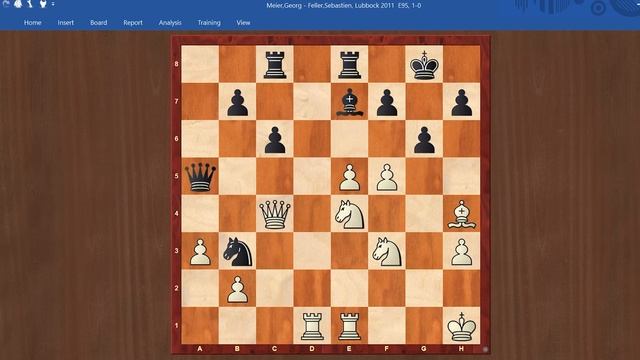
Task: Pick the white knight on e4
Action: [x=349, y=214]
